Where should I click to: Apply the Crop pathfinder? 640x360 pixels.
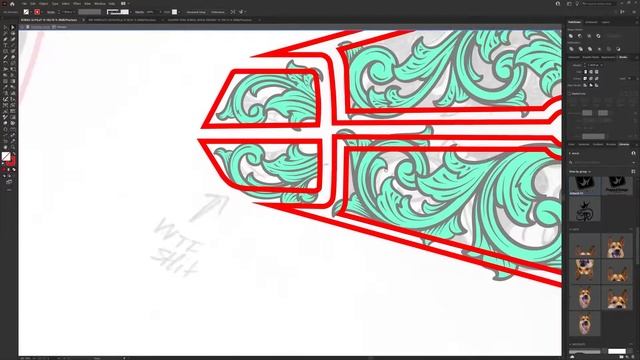600,49
